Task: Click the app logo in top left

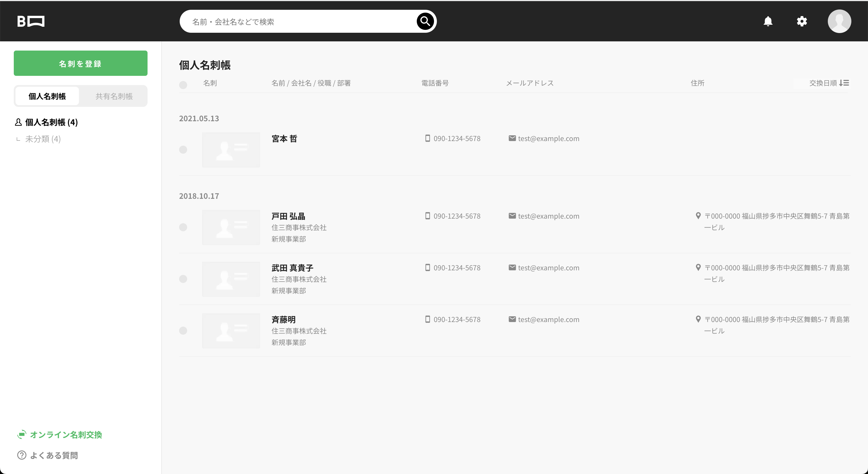Action: pyautogui.click(x=31, y=21)
